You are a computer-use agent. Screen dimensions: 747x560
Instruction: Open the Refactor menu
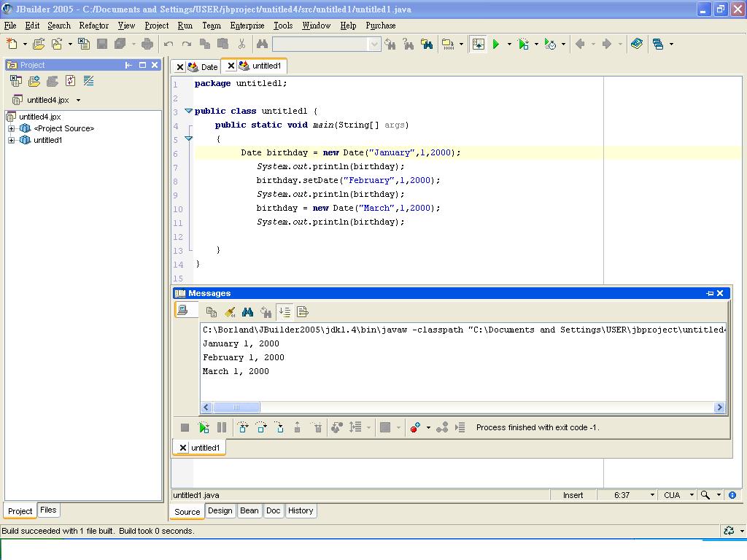click(x=94, y=26)
